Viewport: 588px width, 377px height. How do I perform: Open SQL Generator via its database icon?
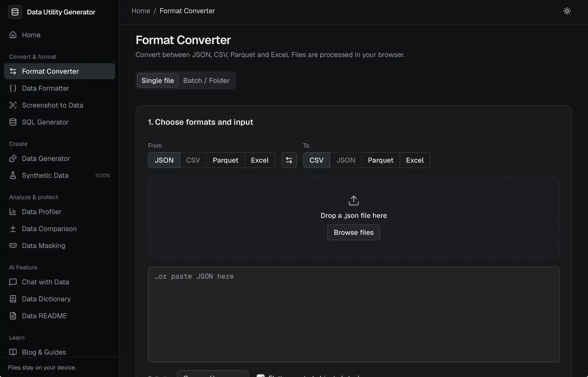coord(13,122)
